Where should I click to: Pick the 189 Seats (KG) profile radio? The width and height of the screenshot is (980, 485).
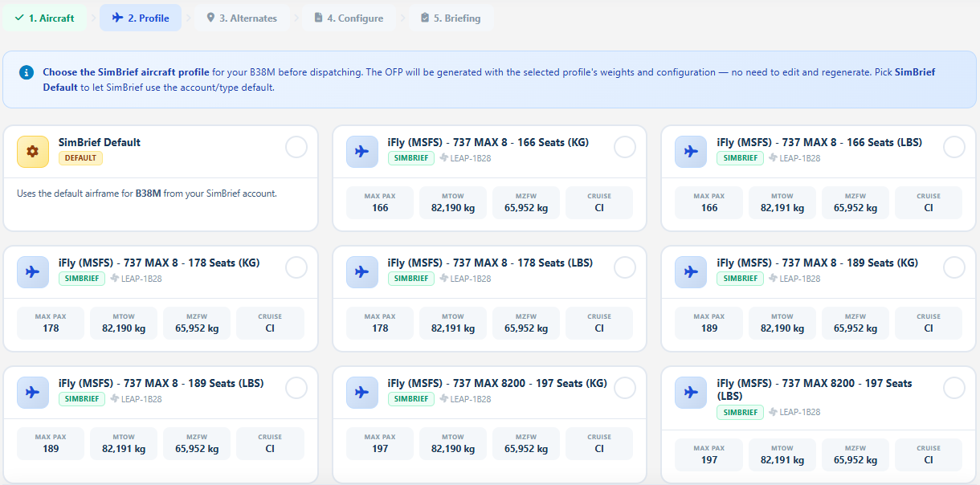pyautogui.click(x=954, y=267)
